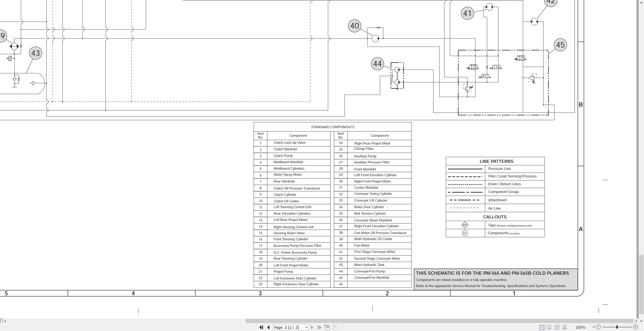Click 'Right Enclosure Door Cylinder' text
This screenshot has width=644, height=331.
click(296, 284)
